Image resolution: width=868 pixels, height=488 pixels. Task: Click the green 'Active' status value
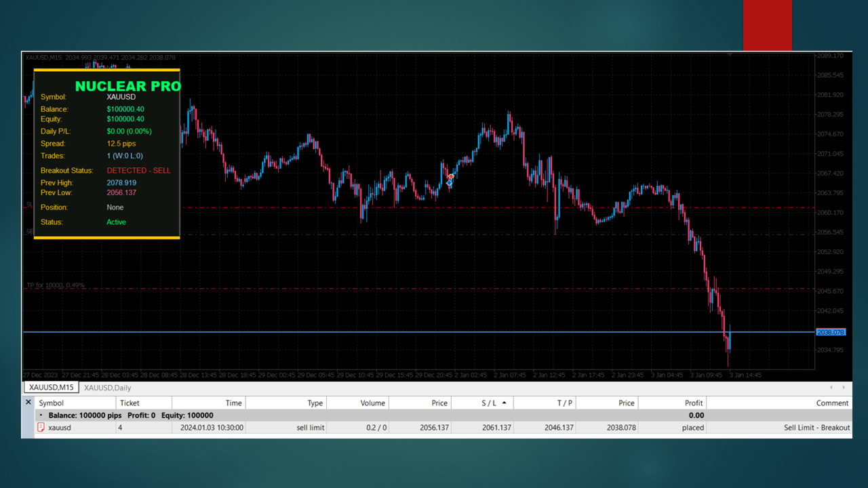point(116,222)
